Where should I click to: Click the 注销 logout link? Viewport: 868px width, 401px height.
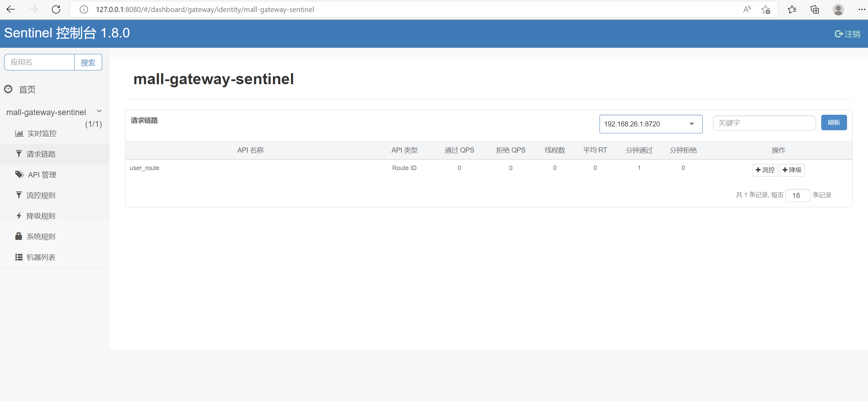848,34
